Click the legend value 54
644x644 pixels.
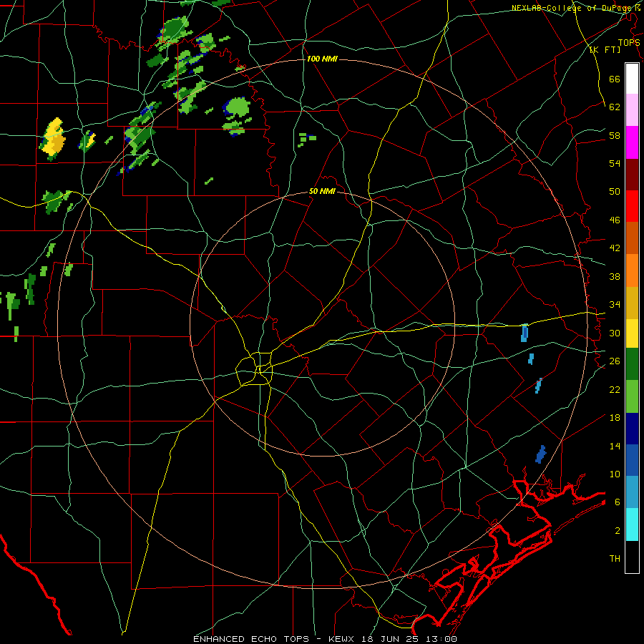(x=615, y=163)
